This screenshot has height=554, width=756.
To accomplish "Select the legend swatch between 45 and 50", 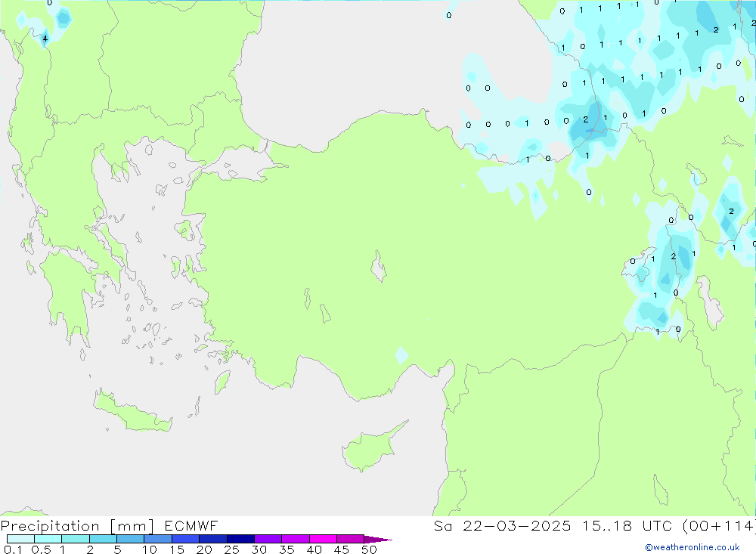I will 351,539.
